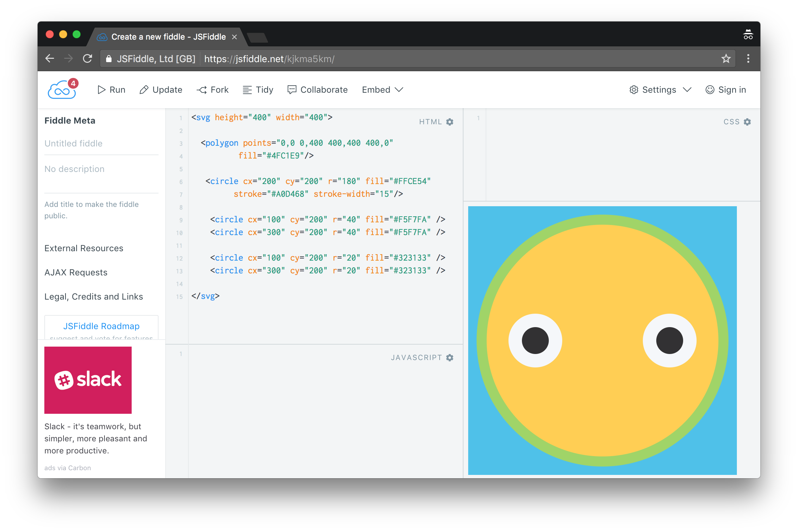Tidy up the code
Screen dimensions: 798x532
258,90
